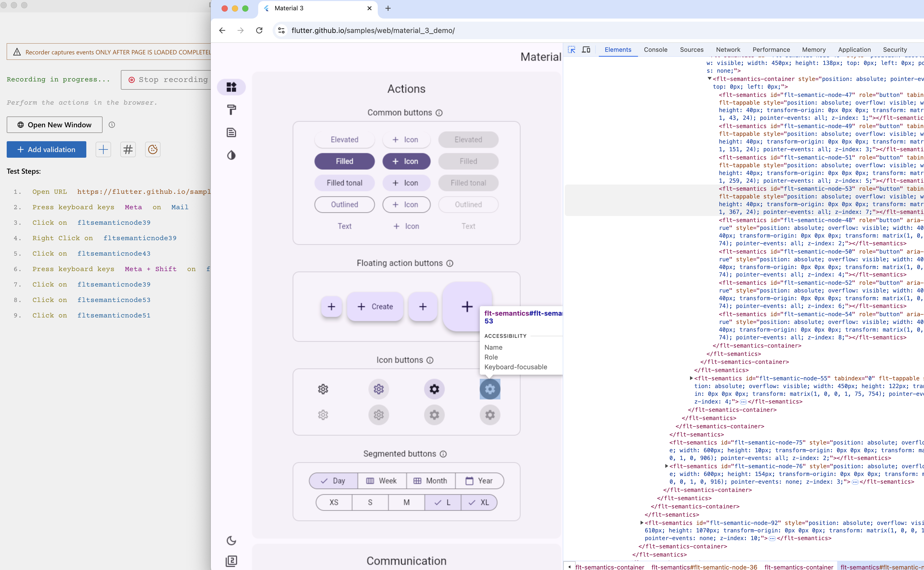Click the hash symbol icon in the recorder

pyautogui.click(x=128, y=150)
